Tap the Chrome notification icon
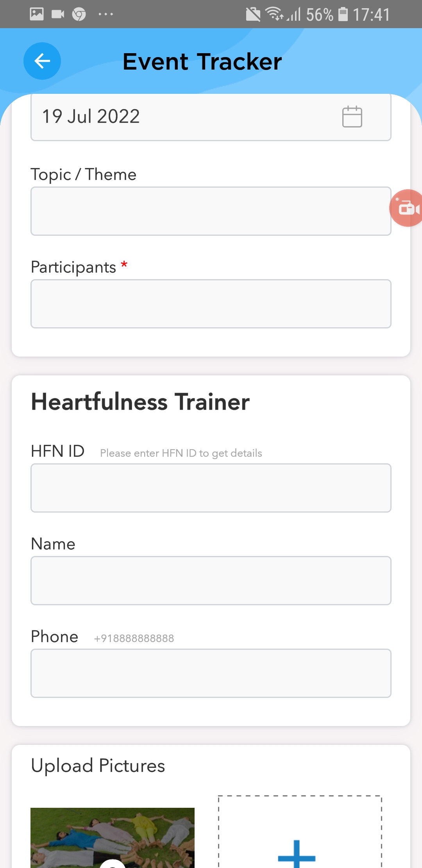422x868 pixels. pos(79,14)
